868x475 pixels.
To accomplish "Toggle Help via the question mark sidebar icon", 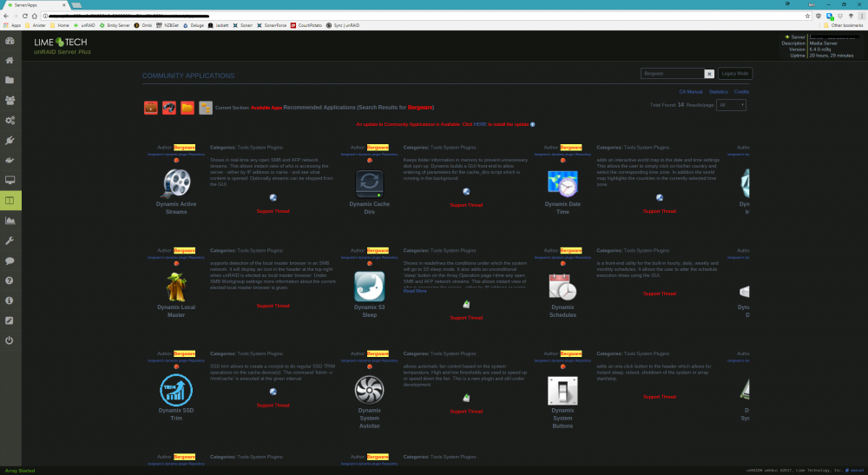I will coord(10,280).
